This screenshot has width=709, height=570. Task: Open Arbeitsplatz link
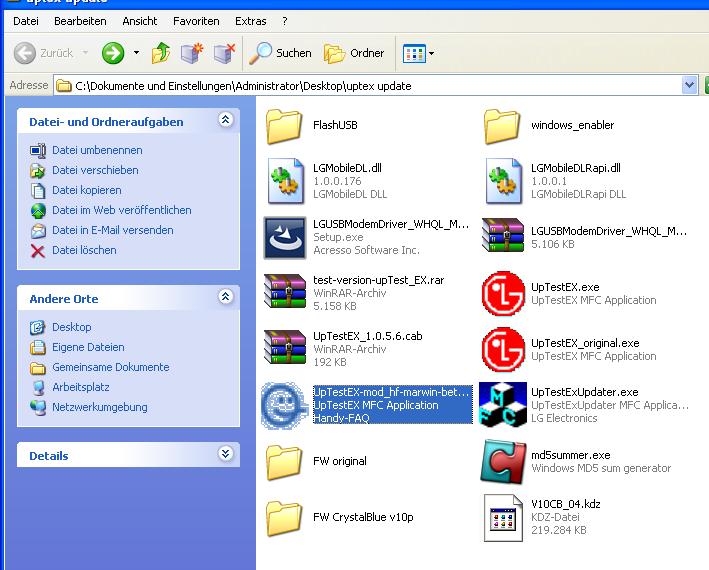[x=81, y=387]
